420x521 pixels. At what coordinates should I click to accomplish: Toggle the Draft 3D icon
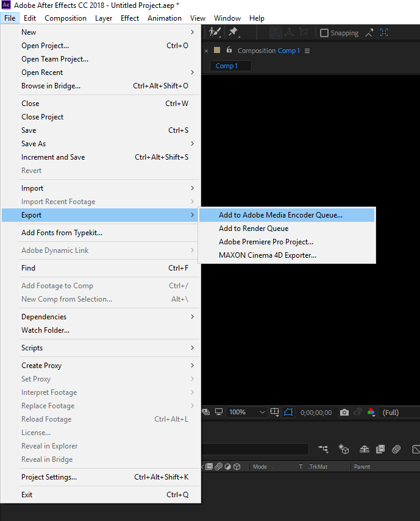tap(344, 449)
